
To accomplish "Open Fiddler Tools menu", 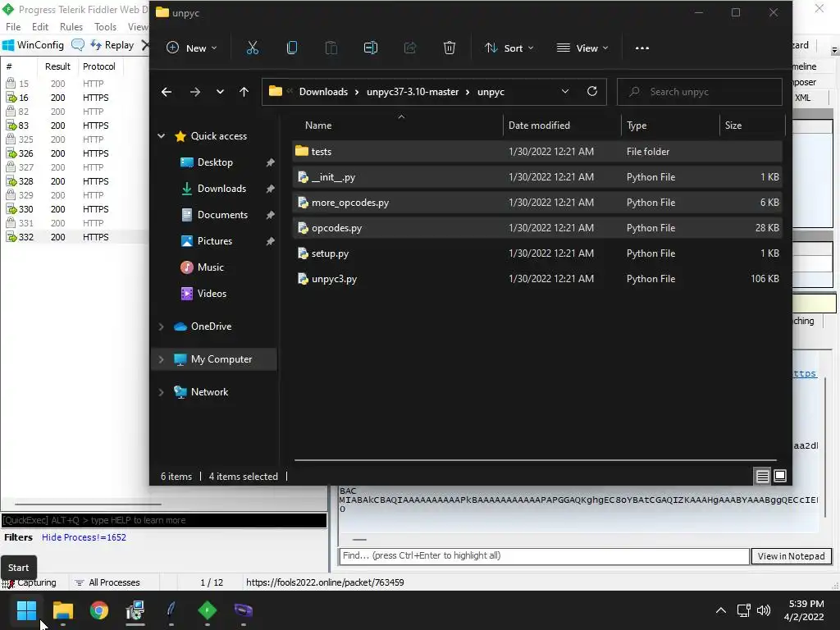I will [x=105, y=27].
